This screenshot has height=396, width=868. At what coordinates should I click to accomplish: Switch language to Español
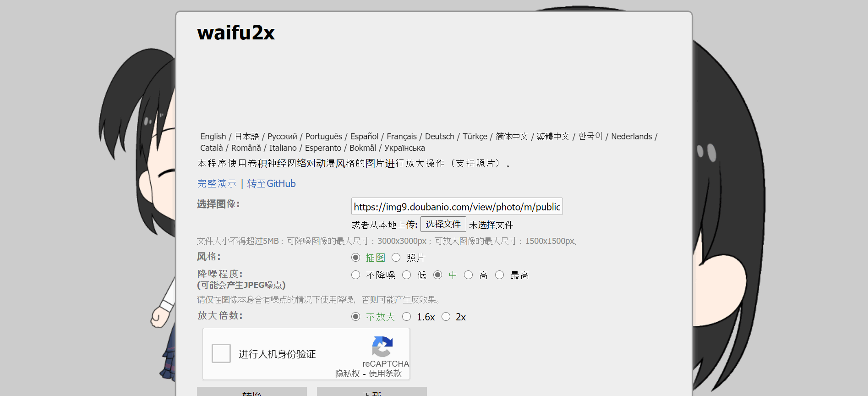tap(364, 137)
